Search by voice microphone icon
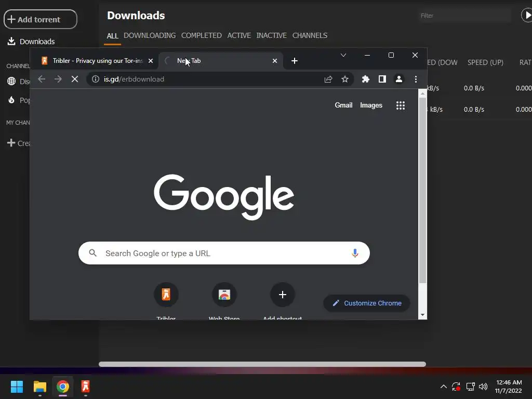Screen dimensions: 532x399 click(x=355, y=253)
